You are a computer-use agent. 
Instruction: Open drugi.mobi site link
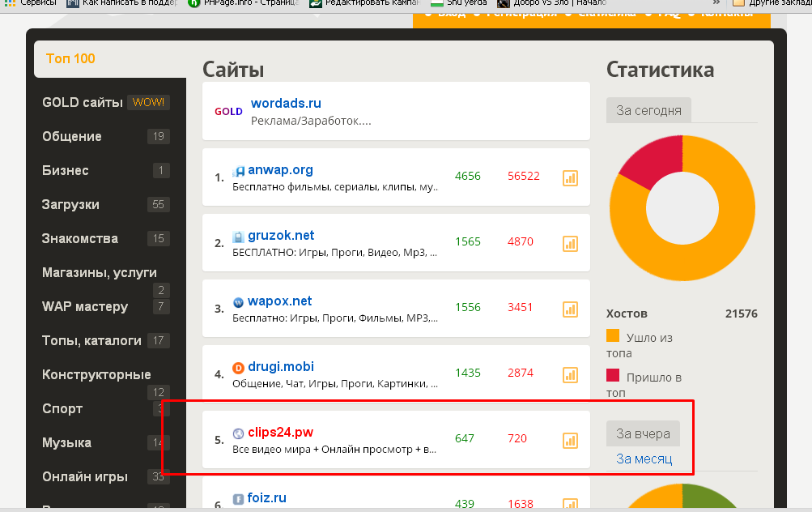tap(281, 366)
